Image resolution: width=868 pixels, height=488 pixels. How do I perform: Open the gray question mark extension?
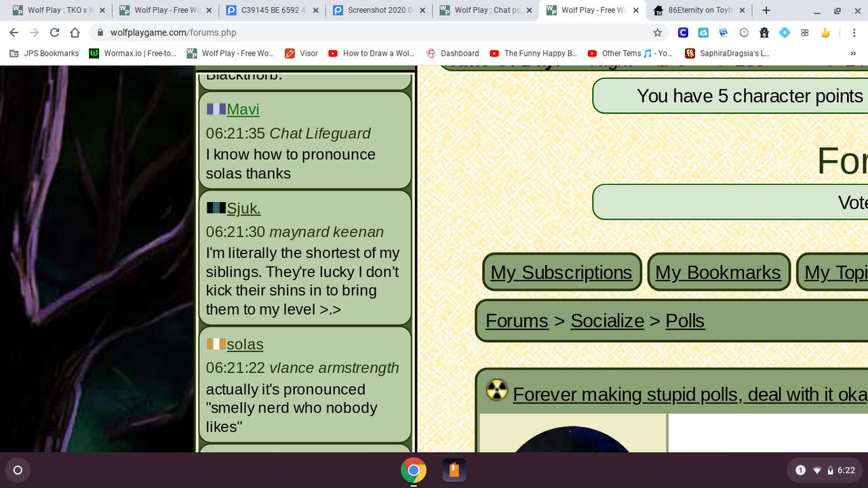(744, 33)
